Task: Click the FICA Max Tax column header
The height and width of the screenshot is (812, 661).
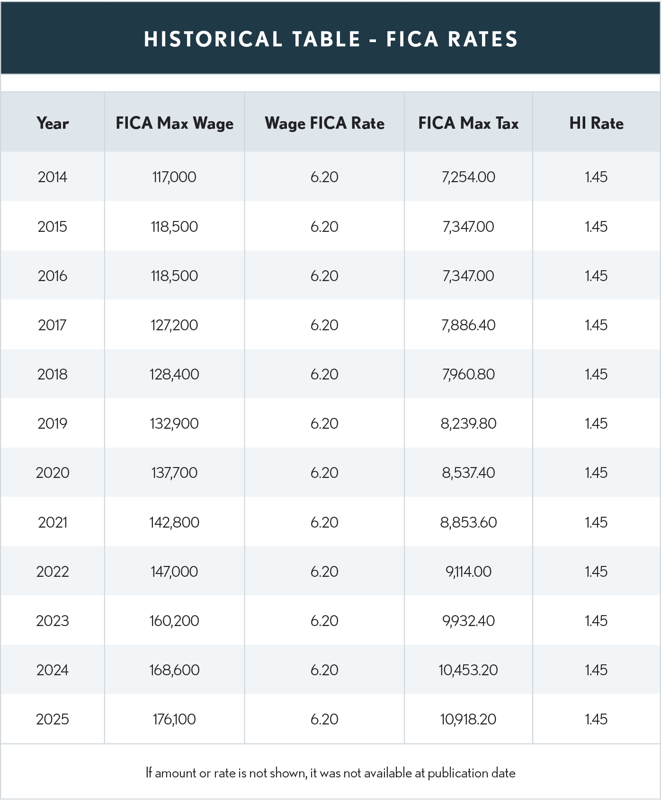Action: click(x=468, y=124)
